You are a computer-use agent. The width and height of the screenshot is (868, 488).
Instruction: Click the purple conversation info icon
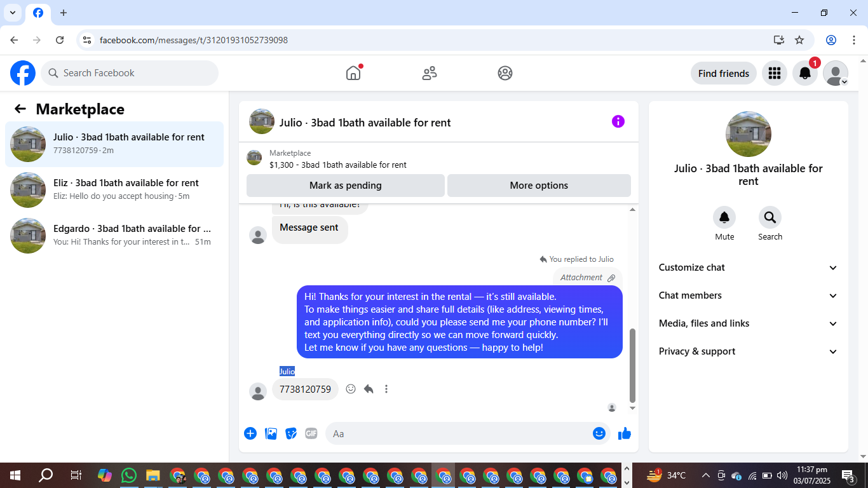(x=618, y=121)
